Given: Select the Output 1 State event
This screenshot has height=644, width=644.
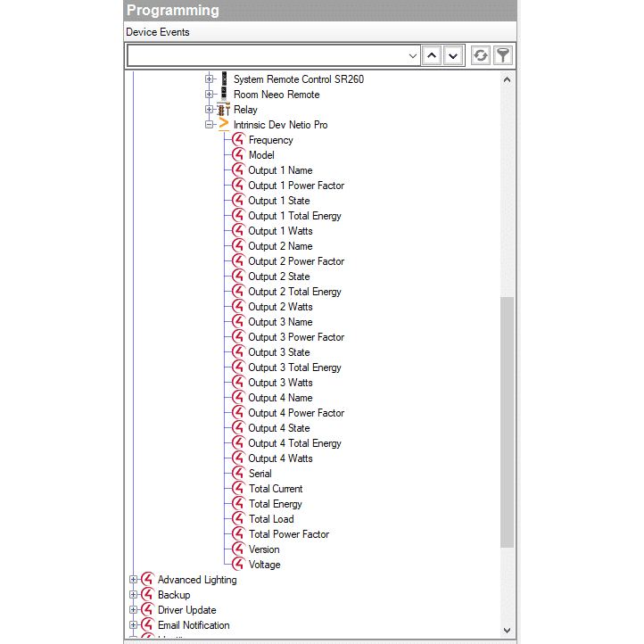Looking at the screenshot, I should pos(278,201).
